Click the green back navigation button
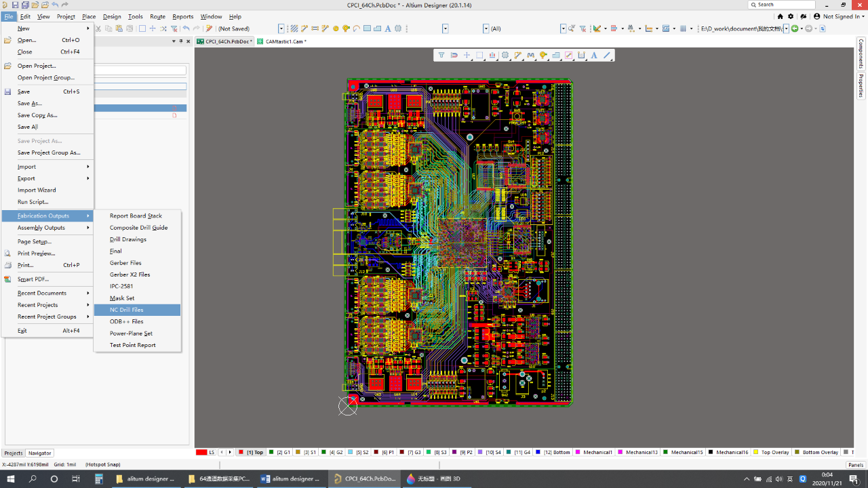 click(x=795, y=28)
